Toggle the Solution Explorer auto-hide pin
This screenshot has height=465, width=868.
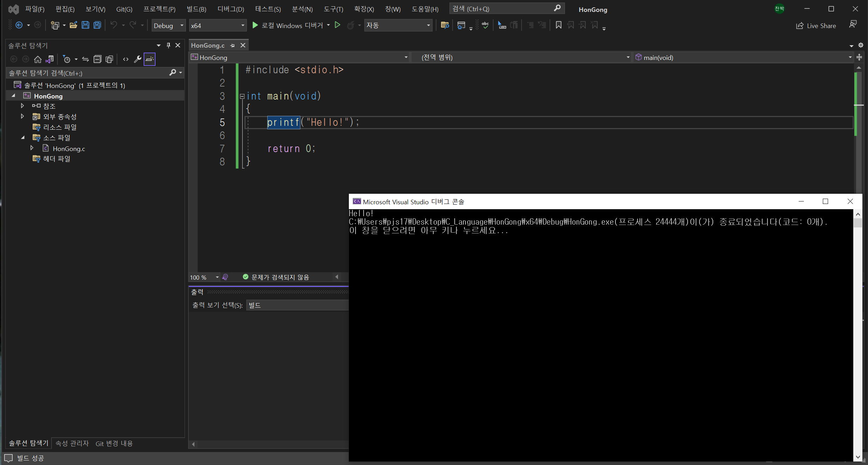click(x=168, y=45)
